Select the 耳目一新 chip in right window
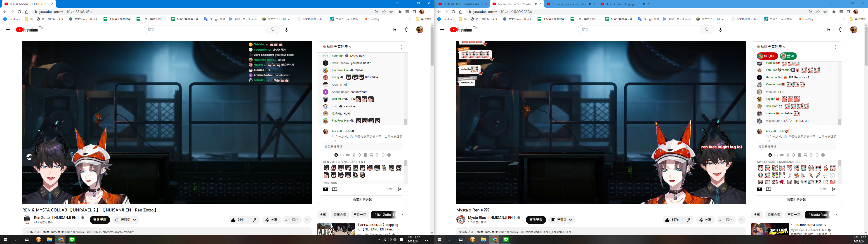The height and width of the screenshot is (244, 868). point(794,215)
